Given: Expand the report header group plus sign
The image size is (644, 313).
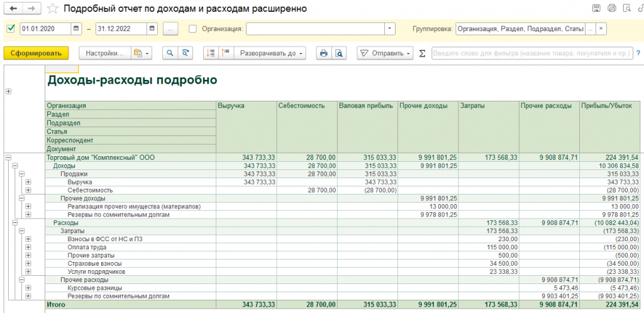Looking at the screenshot, I should (8, 91).
